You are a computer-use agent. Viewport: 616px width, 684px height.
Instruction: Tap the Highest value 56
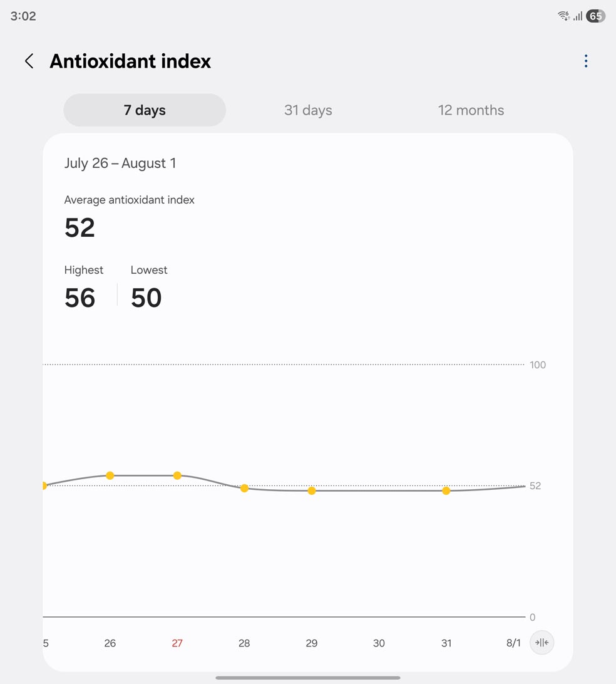(x=80, y=298)
